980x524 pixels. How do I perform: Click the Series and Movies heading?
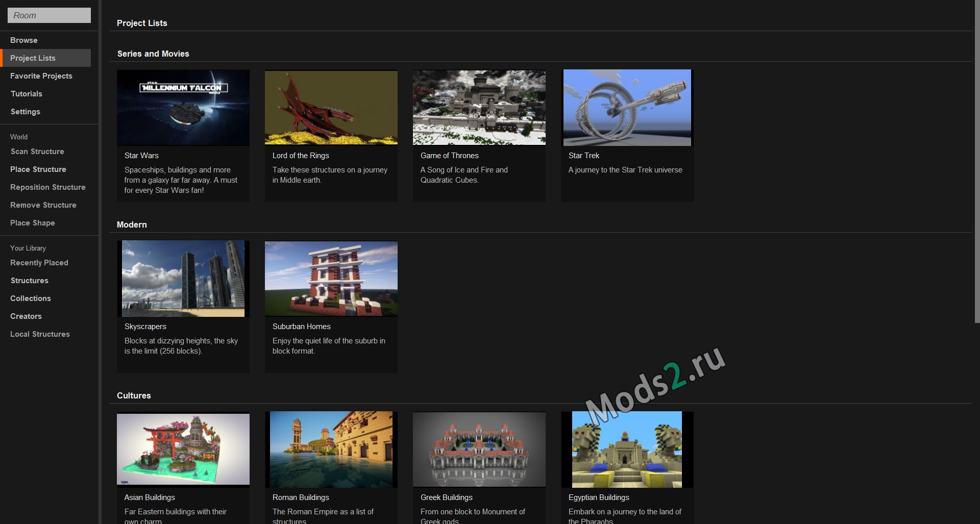pyautogui.click(x=153, y=54)
